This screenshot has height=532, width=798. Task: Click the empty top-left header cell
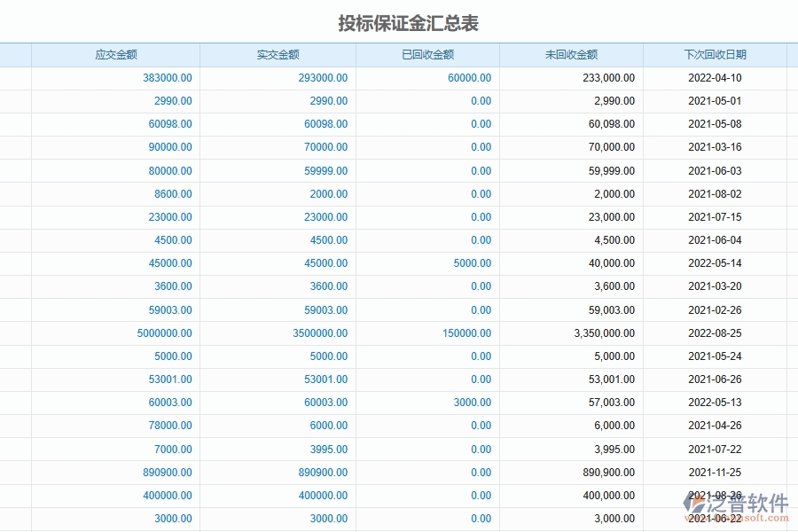coord(13,54)
